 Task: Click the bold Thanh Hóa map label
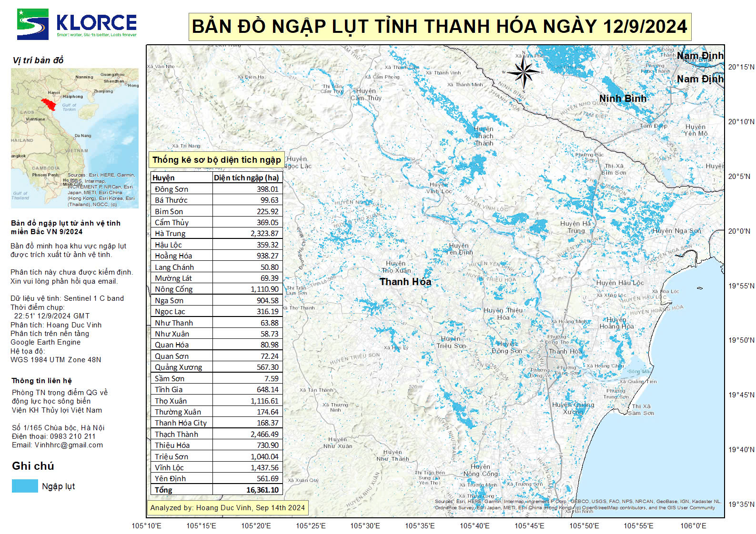click(405, 282)
